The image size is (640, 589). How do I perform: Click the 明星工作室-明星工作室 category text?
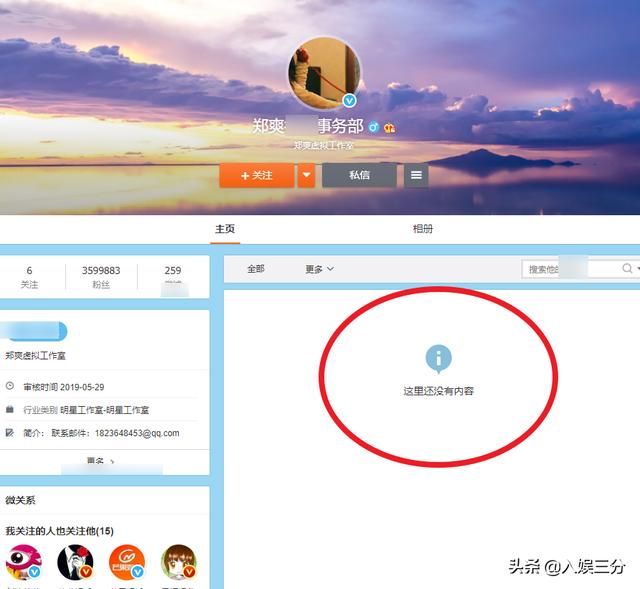click(104, 410)
